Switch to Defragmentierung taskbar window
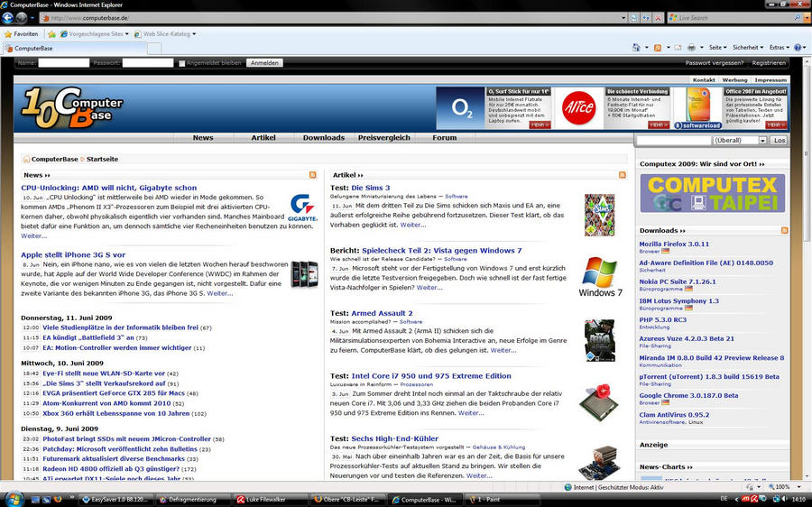Viewport: 812px width, 507px height. click(x=192, y=500)
